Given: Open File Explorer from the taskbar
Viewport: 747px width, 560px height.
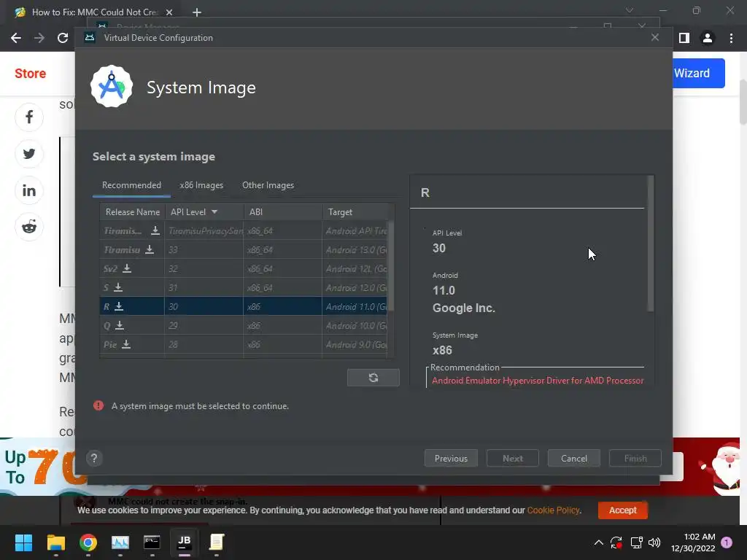Looking at the screenshot, I should tap(55, 542).
